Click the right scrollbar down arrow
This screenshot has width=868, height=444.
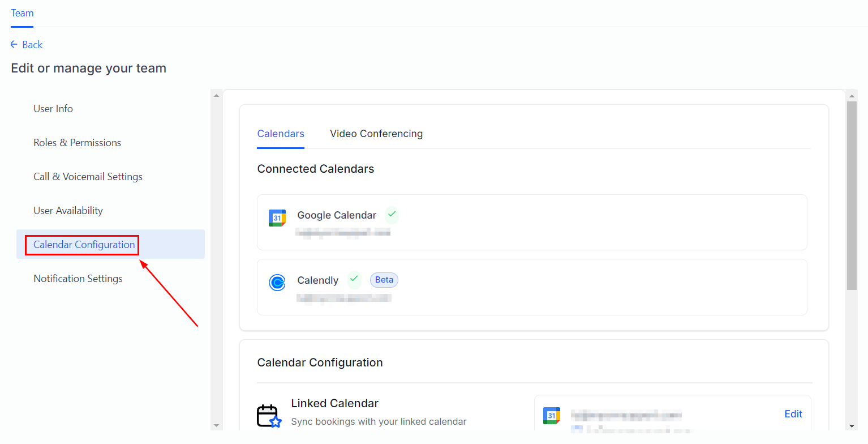pos(852,425)
